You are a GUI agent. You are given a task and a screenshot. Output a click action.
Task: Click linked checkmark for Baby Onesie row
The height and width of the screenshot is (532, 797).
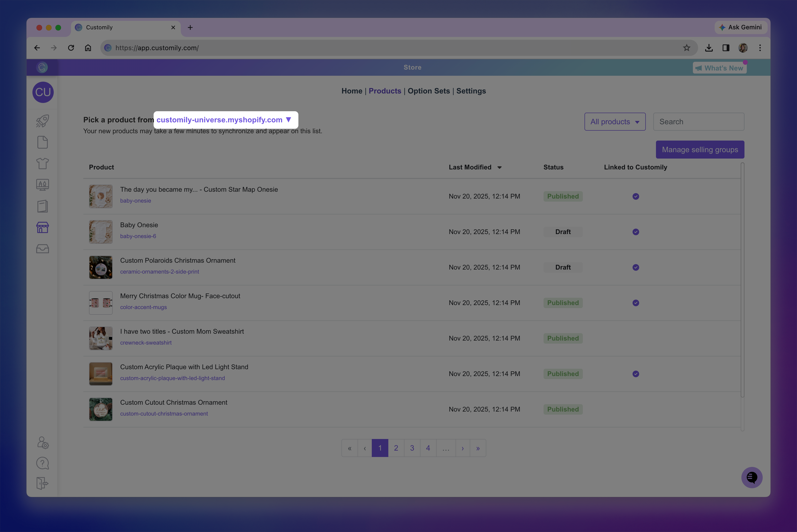pyautogui.click(x=636, y=232)
